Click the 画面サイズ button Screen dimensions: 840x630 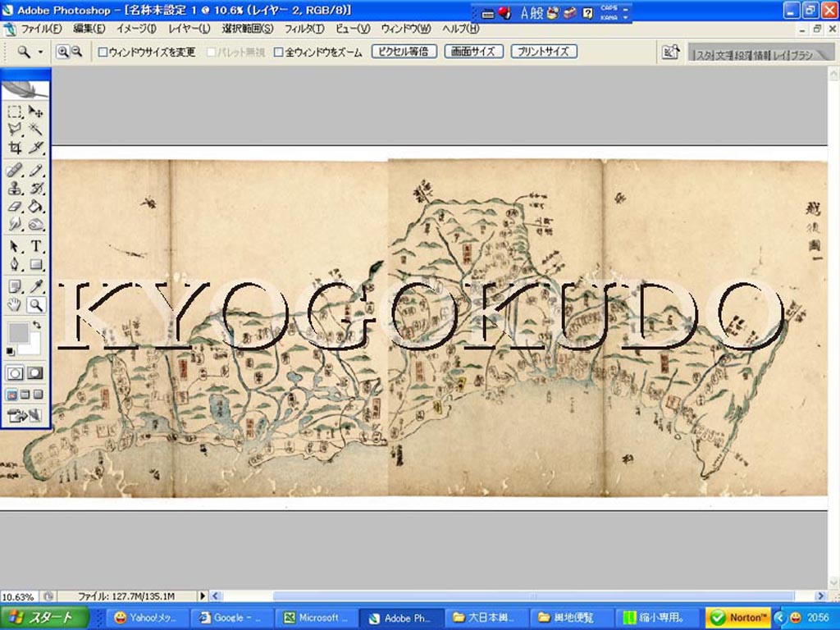click(473, 52)
